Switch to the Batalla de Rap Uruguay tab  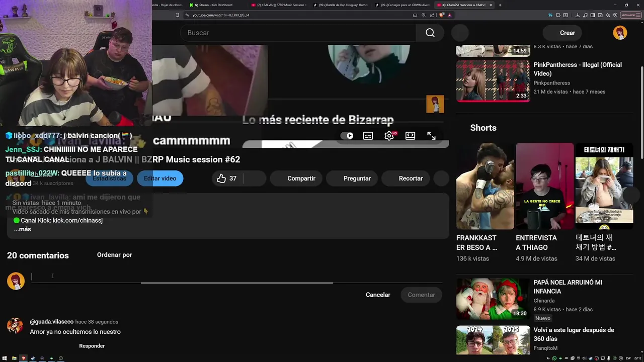click(x=341, y=5)
